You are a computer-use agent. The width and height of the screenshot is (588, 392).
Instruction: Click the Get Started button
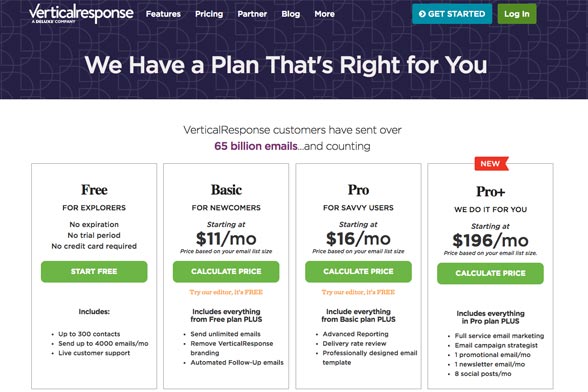click(452, 14)
